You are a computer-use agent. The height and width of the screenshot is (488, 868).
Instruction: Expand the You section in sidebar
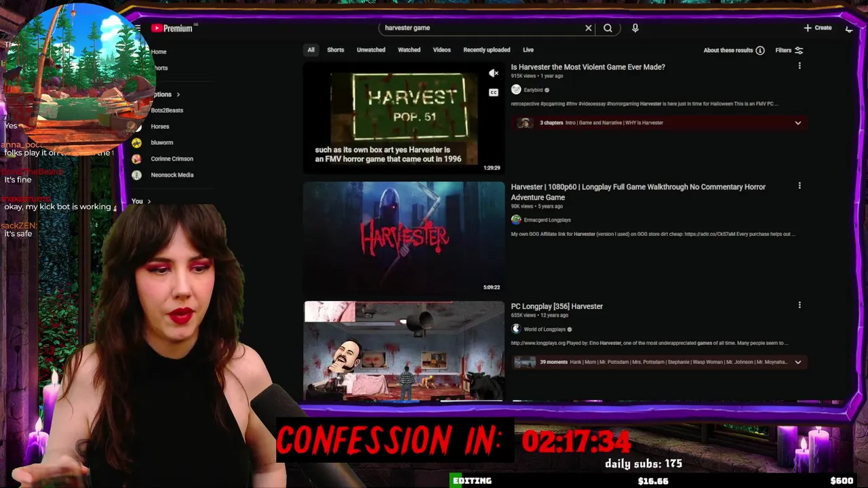[141, 201]
